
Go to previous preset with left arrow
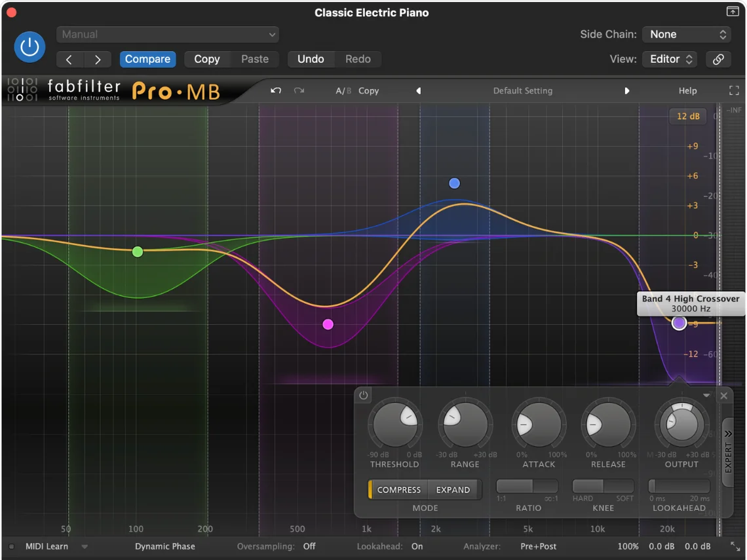point(418,91)
